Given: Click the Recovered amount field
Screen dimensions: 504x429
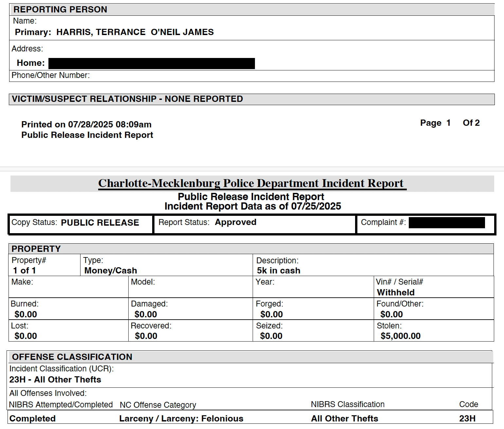Looking at the screenshot, I should pos(146,336).
